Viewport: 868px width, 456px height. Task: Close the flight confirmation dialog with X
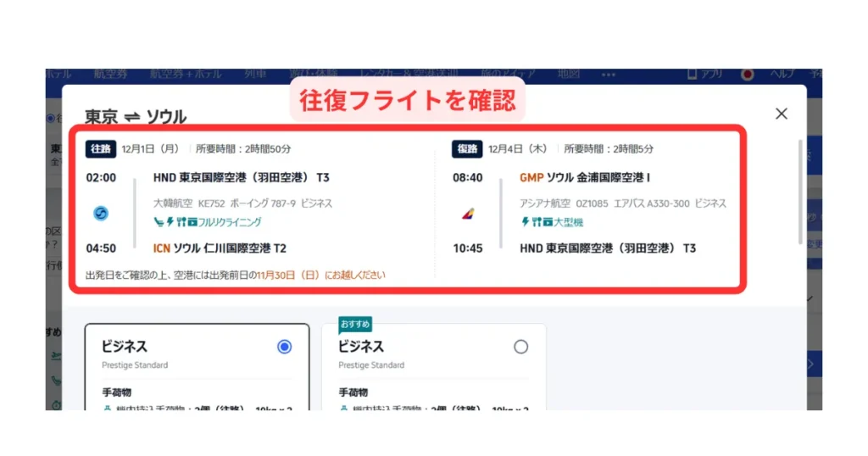782,114
